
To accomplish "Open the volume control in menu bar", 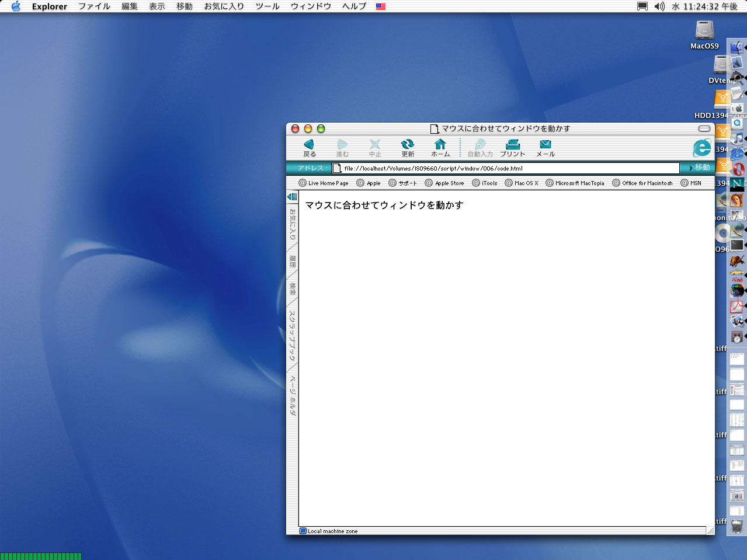I will [659, 6].
